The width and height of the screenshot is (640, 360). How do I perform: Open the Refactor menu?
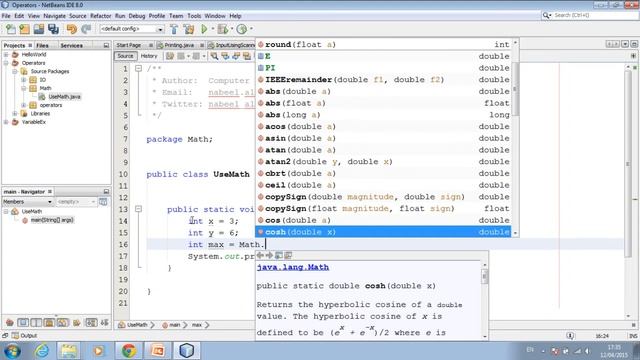pos(100,16)
